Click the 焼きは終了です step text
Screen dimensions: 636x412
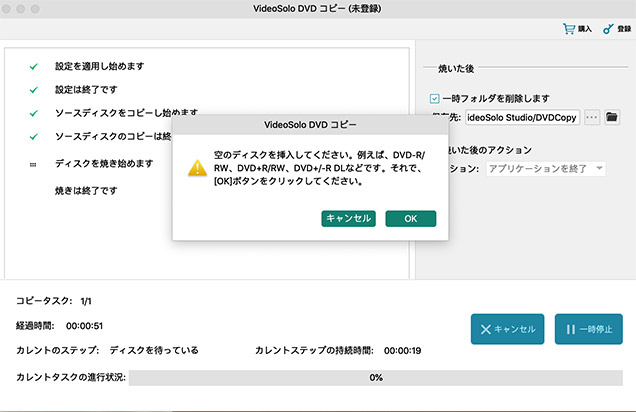click(x=86, y=191)
